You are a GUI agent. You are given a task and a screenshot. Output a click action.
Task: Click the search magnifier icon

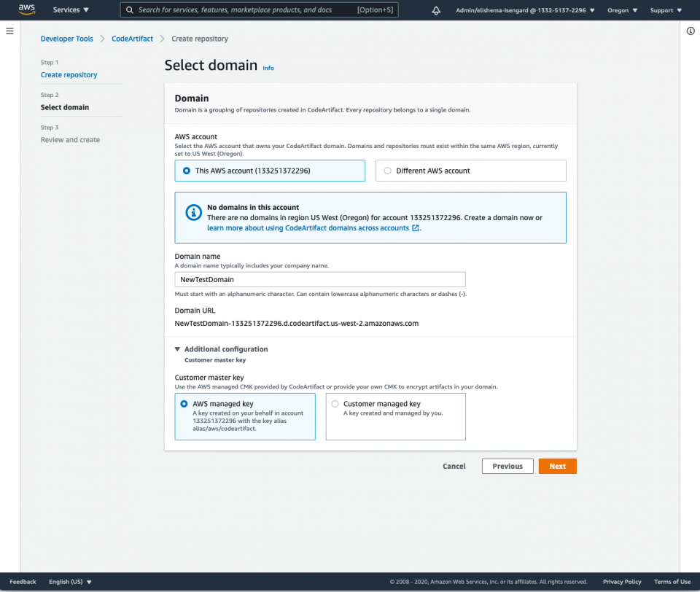pos(130,9)
